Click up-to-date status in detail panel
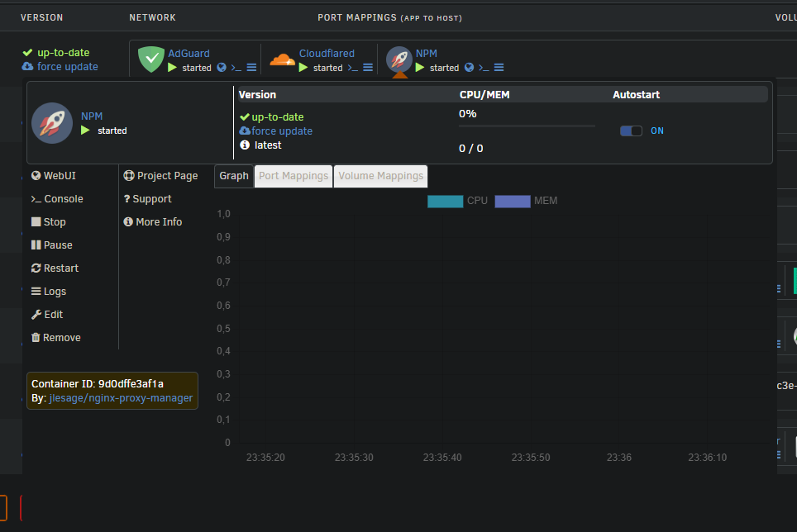This screenshot has width=797, height=532. pos(272,116)
